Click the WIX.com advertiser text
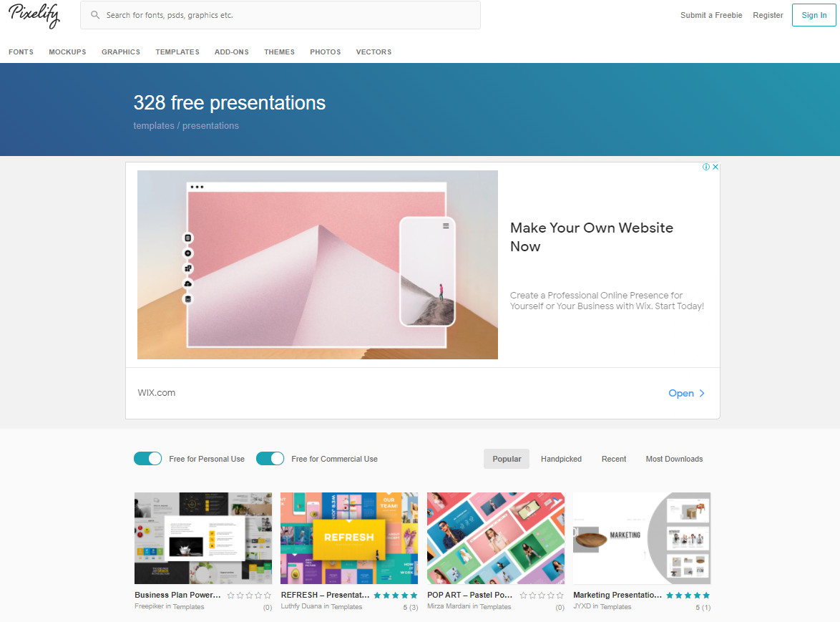The height and width of the screenshot is (622, 840). pyautogui.click(x=157, y=393)
